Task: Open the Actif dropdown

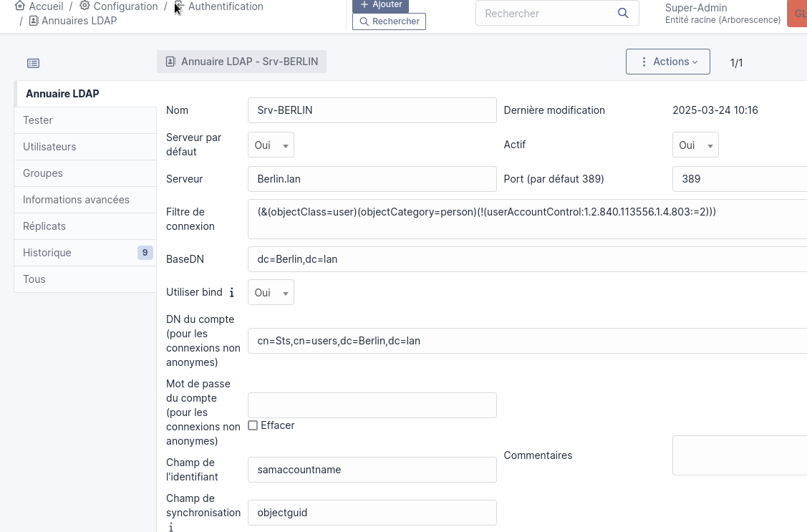Action: pyautogui.click(x=695, y=145)
